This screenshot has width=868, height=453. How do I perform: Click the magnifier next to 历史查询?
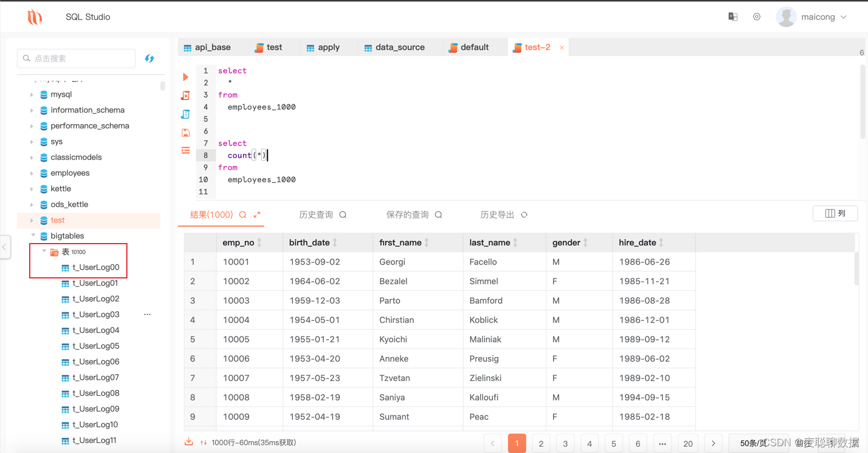point(343,215)
